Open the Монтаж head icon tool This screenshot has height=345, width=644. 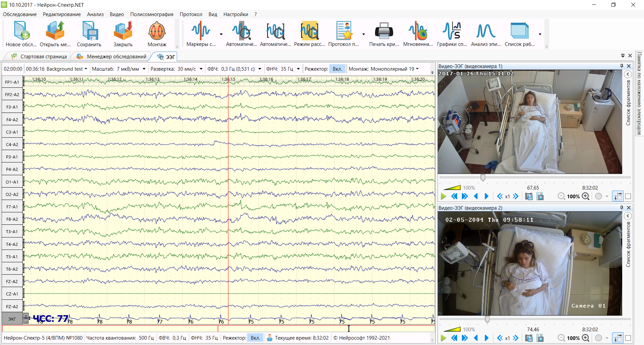157,34
